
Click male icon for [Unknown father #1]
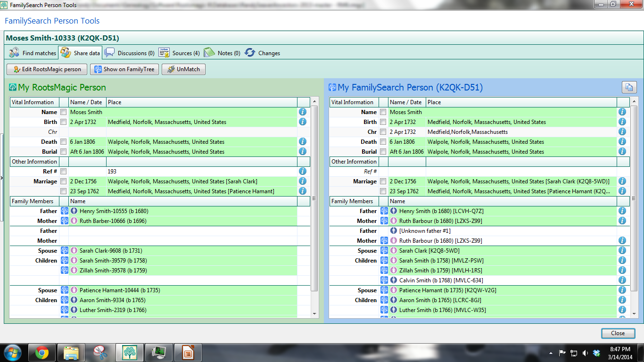394,231
